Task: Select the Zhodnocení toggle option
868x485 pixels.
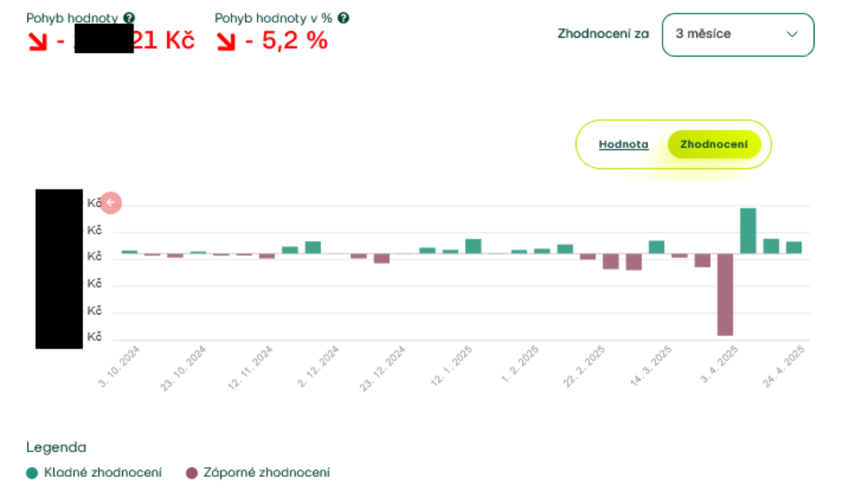Action: [714, 145]
